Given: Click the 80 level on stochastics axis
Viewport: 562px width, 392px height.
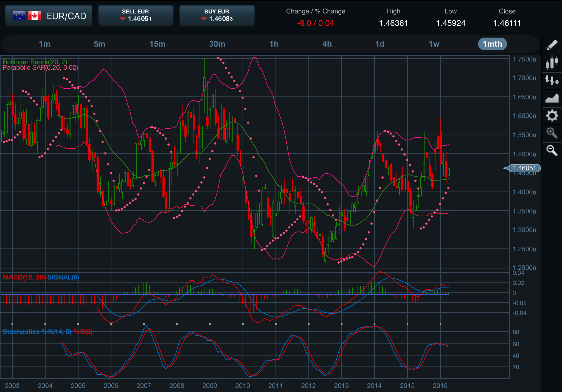Looking at the screenshot, I should tap(516, 332).
